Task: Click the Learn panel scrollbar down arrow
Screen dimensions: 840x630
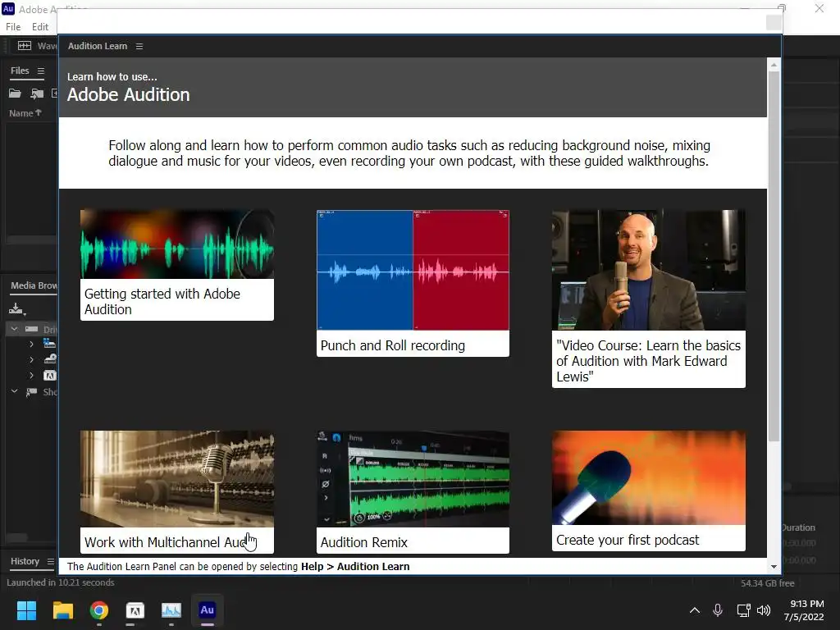Action: pos(774,567)
